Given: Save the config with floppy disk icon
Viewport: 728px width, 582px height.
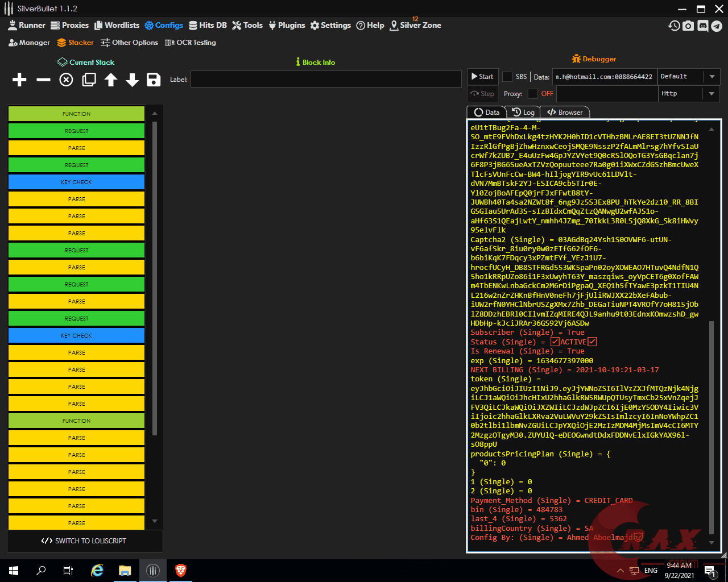Looking at the screenshot, I should click(x=154, y=80).
